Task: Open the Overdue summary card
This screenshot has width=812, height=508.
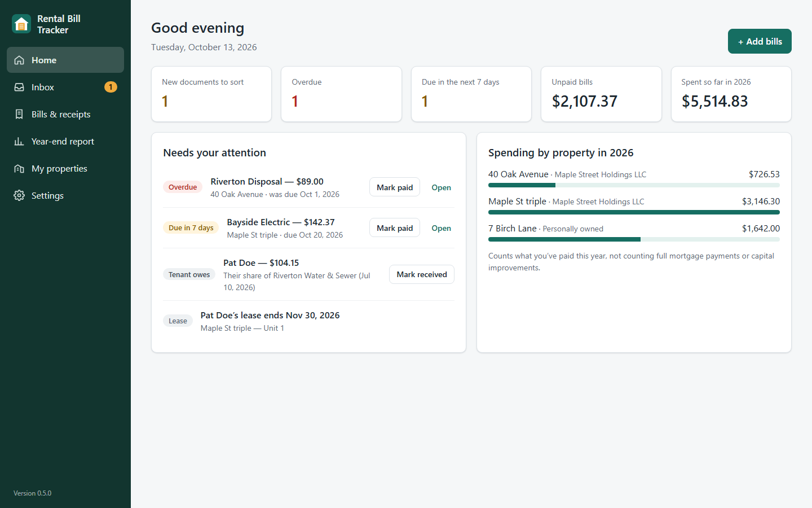Action: (x=341, y=94)
